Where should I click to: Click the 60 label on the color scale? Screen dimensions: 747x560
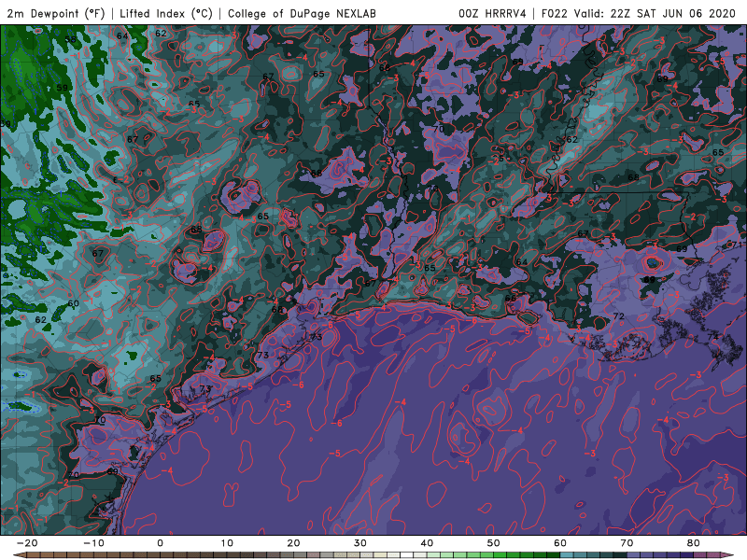pyautogui.click(x=560, y=543)
